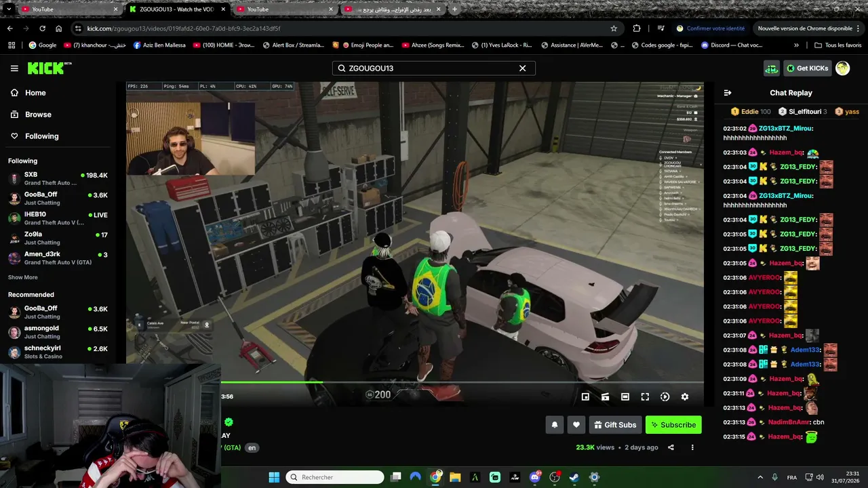This screenshot has width=868, height=488.
Task: Show more bookmarks with the double chevron
Action: (x=796, y=45)
